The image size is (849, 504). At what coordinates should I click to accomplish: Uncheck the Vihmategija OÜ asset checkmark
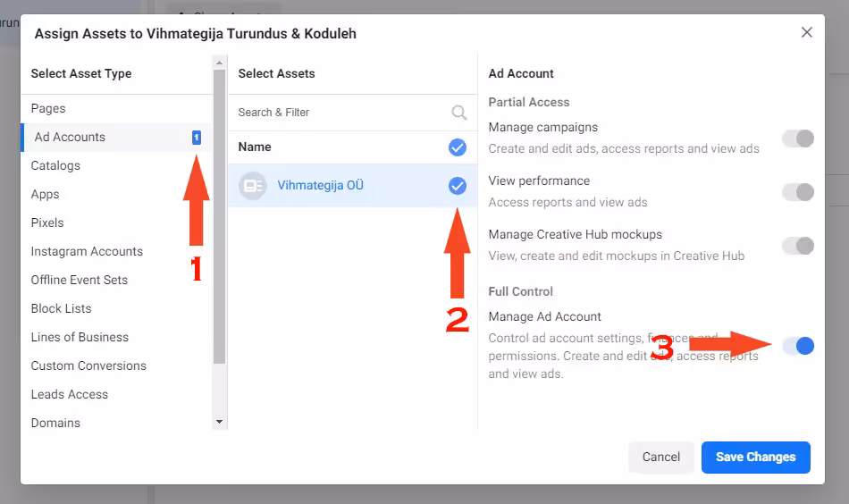click(457, 186)
